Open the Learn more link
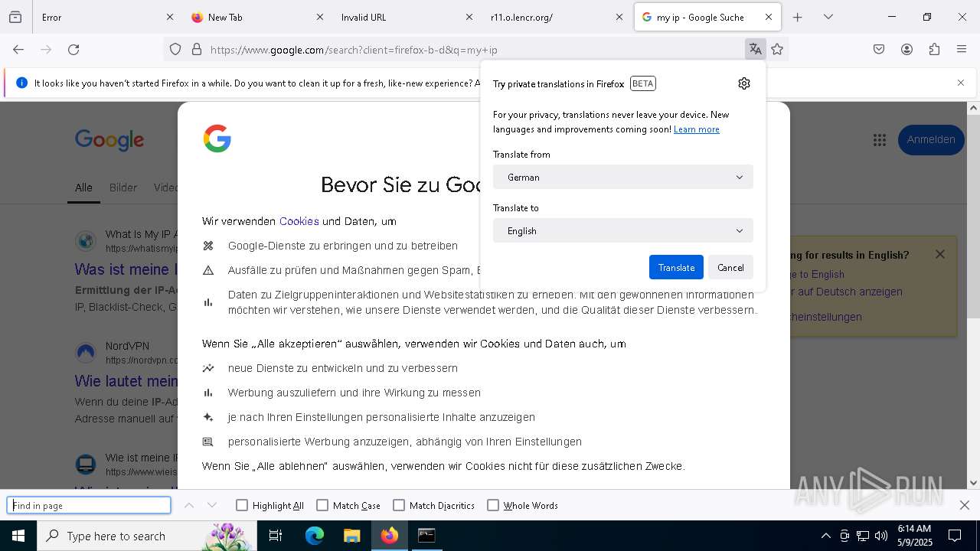This screenshot has height=551, width=980. 697,129
